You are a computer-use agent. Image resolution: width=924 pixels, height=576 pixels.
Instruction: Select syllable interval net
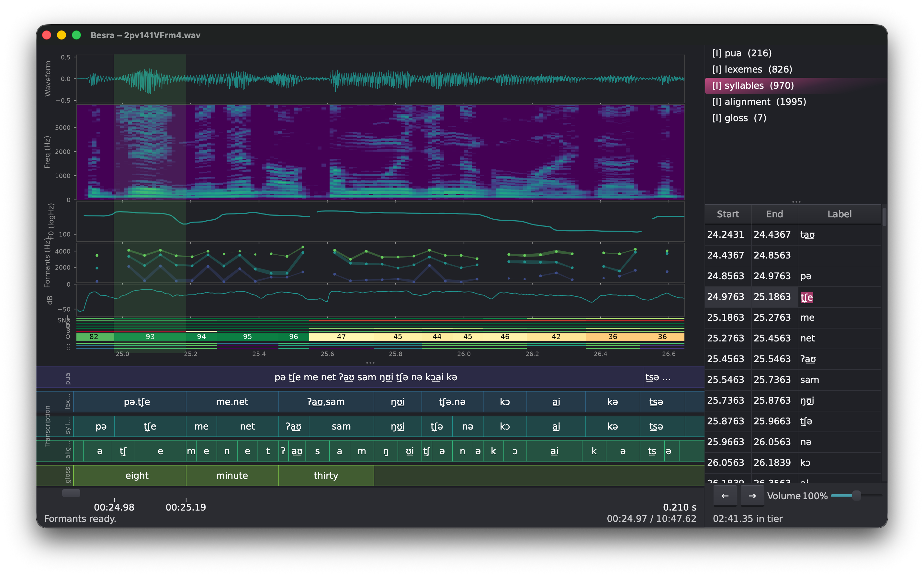[x=247, y=427]
